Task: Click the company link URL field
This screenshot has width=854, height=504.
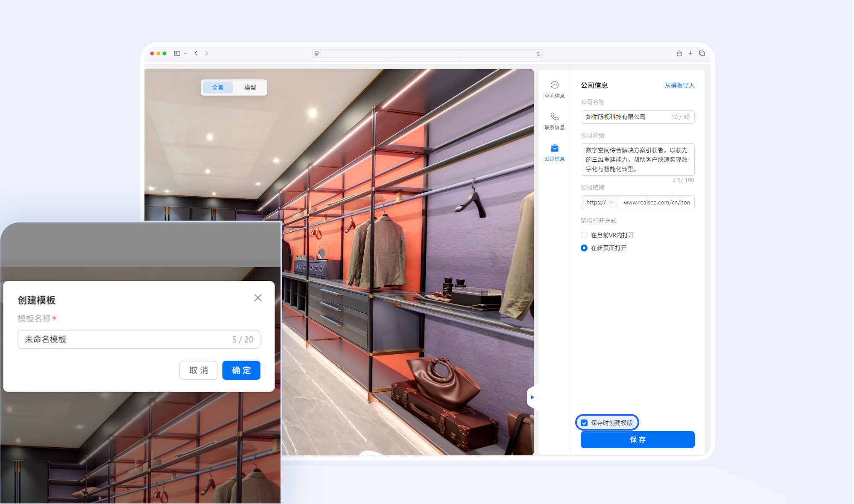Action: [x=657, y=202]
